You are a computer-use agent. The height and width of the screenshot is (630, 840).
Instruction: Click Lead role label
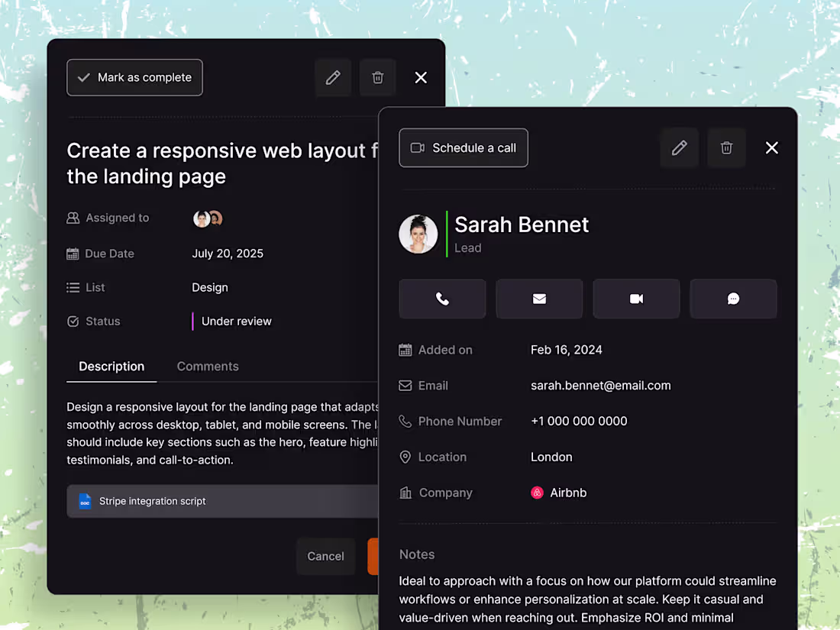[468, 248]
